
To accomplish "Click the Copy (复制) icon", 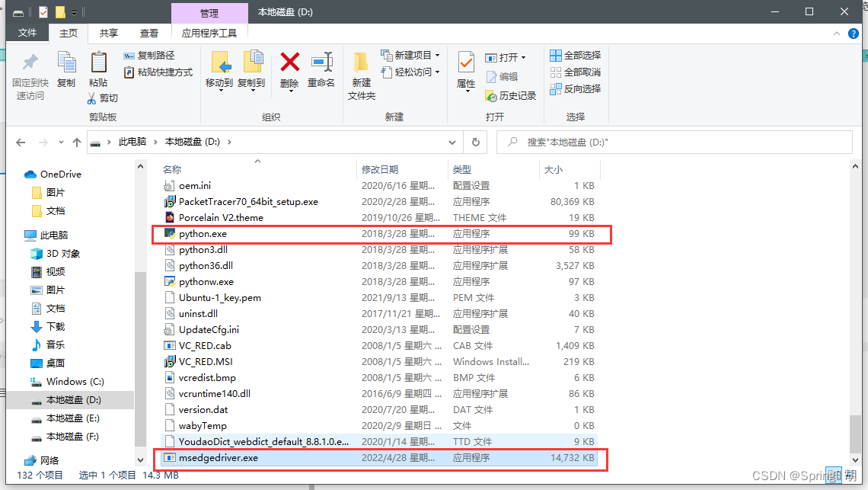I will [67, 72].
